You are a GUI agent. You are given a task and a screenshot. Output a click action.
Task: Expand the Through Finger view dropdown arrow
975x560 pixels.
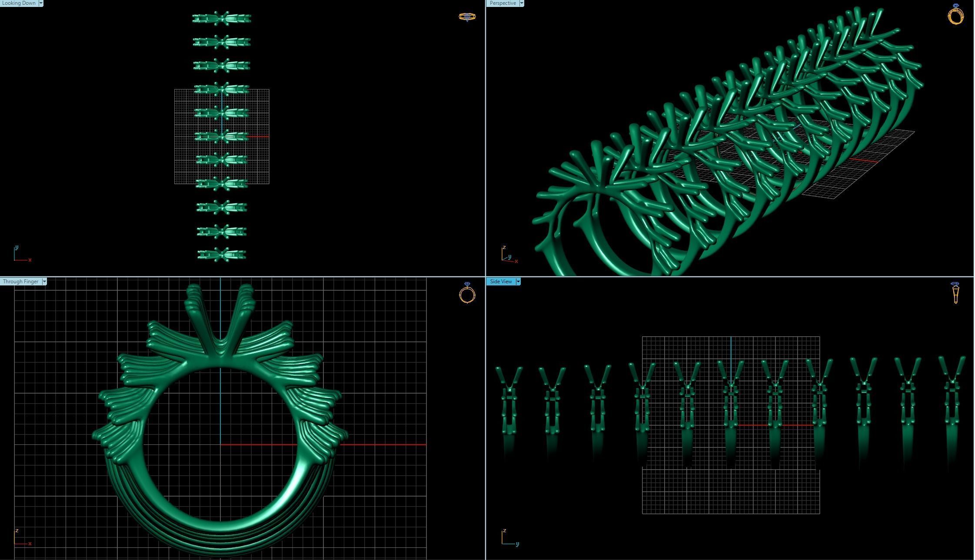tap(44, 282)
